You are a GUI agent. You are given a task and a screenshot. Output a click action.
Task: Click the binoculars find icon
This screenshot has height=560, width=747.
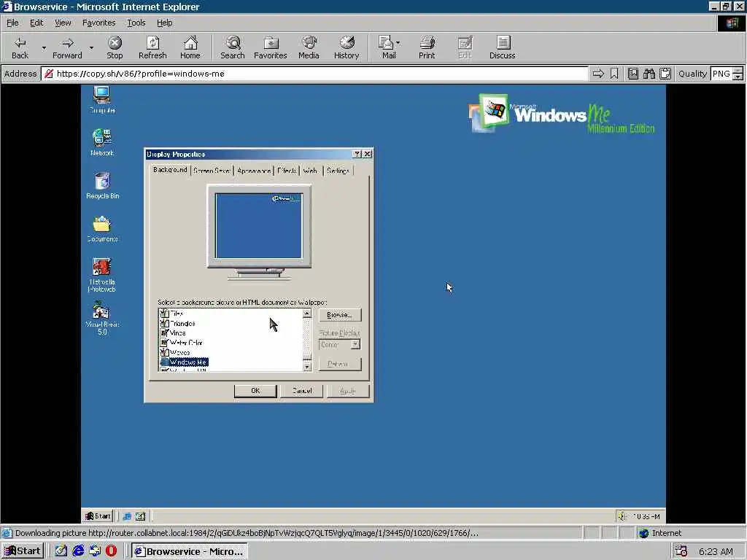pos(649,74)
